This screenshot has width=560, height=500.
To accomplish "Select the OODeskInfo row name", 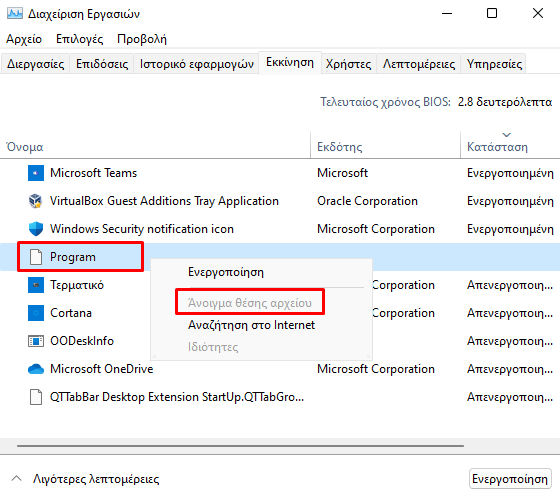I will click(82, 341).
